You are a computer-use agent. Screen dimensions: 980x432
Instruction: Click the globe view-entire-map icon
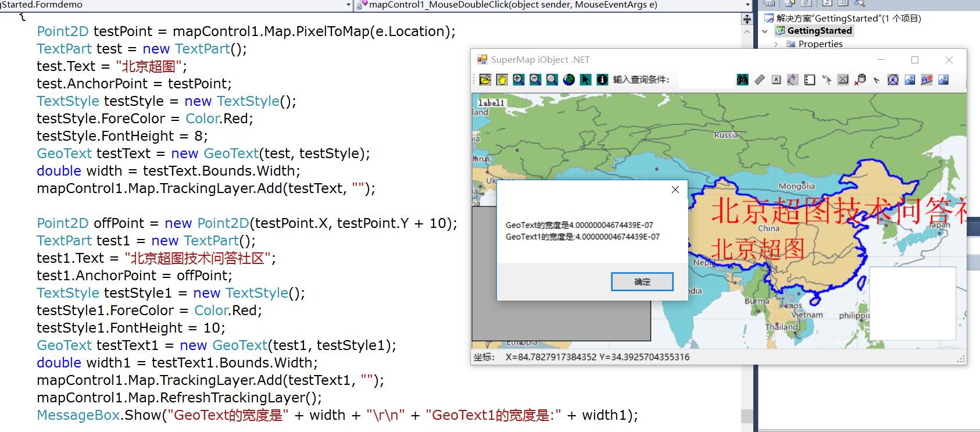click(569, 80)
